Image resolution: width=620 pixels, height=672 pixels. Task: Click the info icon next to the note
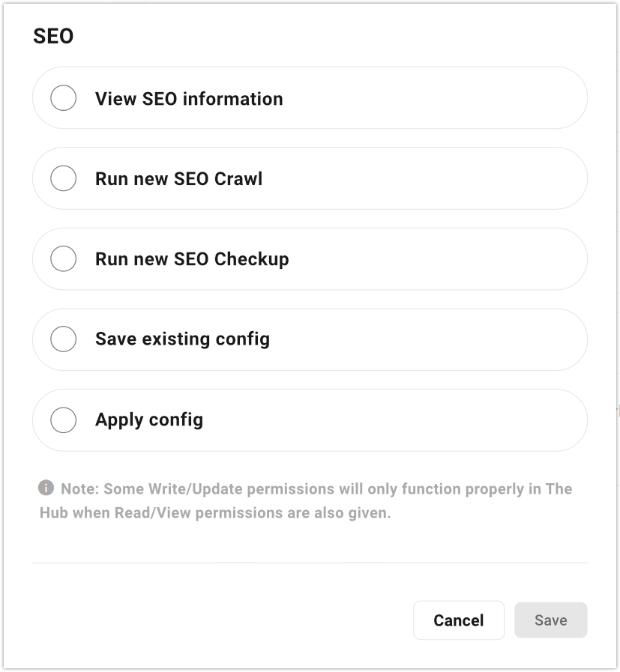[x=45, y=488]
